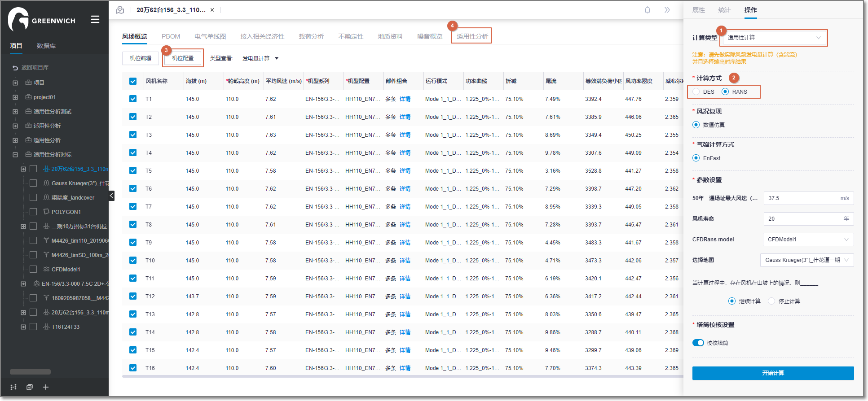Image resolution: width=868 pixels, height=401 pixels.
Task: Click the 机位编辑 button
Action: click(x=141, y=58)
